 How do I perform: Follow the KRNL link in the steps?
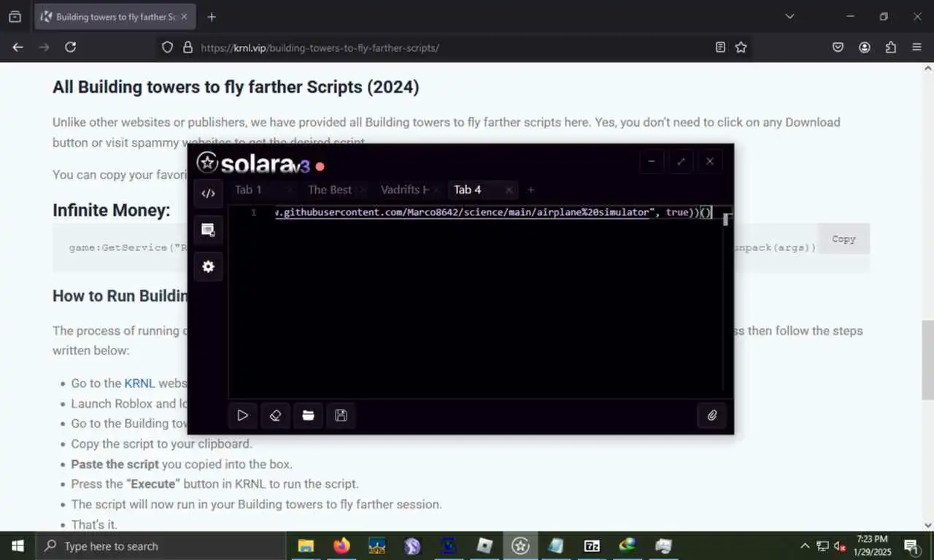139,383
